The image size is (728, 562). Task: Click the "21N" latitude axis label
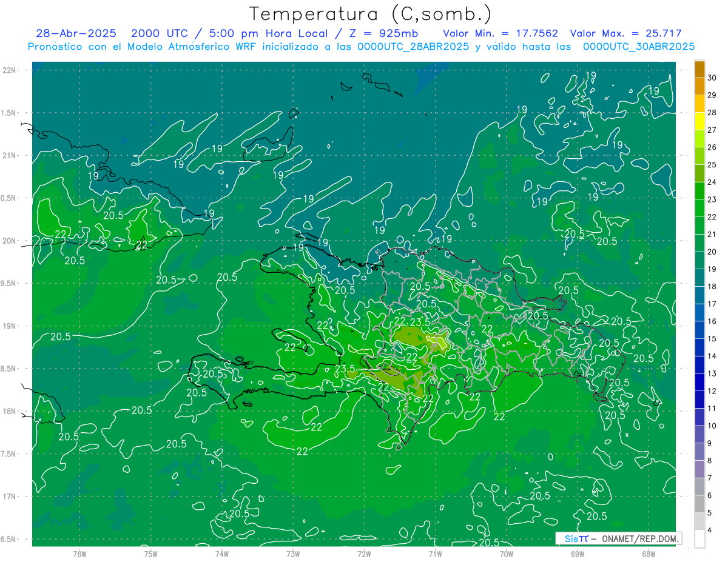[x=10, y=155]
